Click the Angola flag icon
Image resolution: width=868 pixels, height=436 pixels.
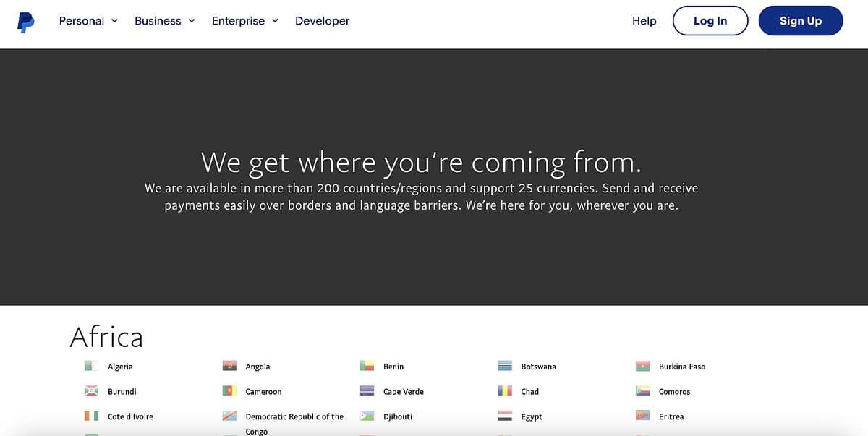pos(229,367)
